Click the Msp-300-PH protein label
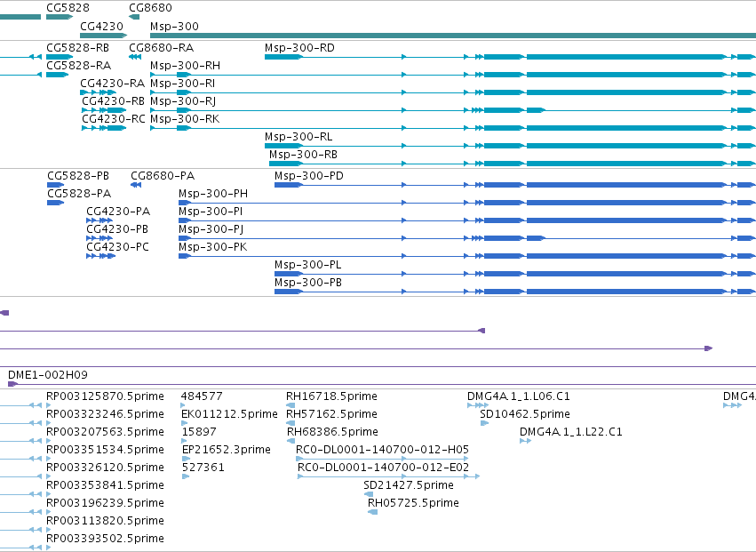 click(x=213, y=194)
